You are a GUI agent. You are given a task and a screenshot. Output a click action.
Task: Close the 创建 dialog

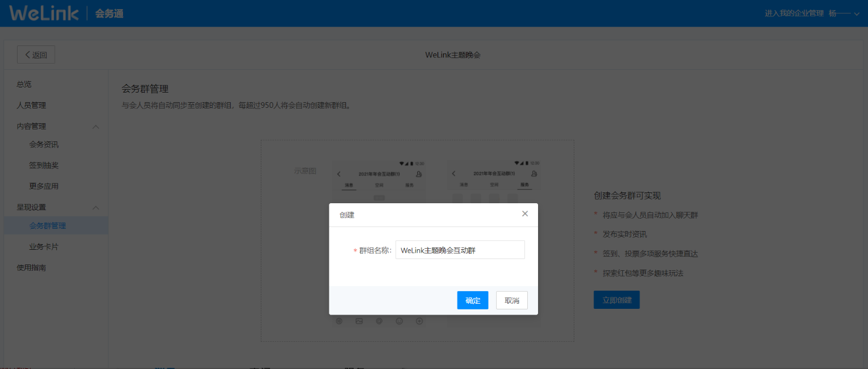[524, 214]
